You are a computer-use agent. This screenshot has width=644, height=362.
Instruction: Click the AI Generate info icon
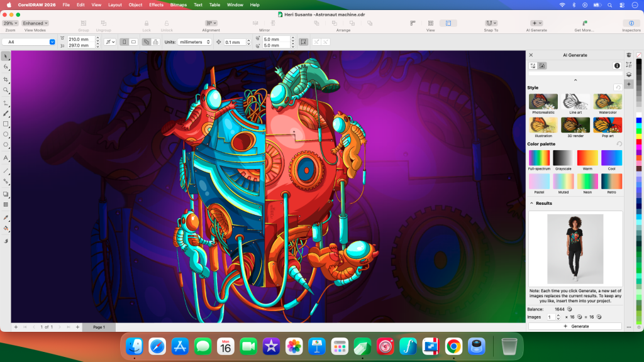point(617,65)
